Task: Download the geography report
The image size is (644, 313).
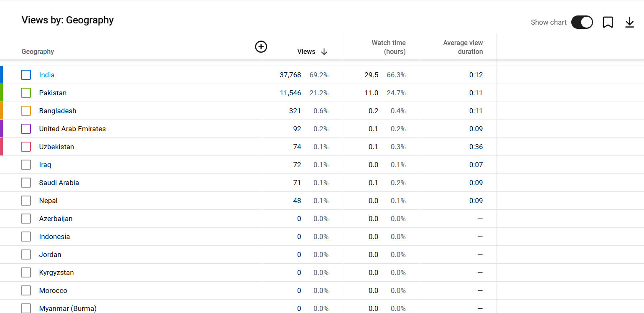Action: click(629, 22)
